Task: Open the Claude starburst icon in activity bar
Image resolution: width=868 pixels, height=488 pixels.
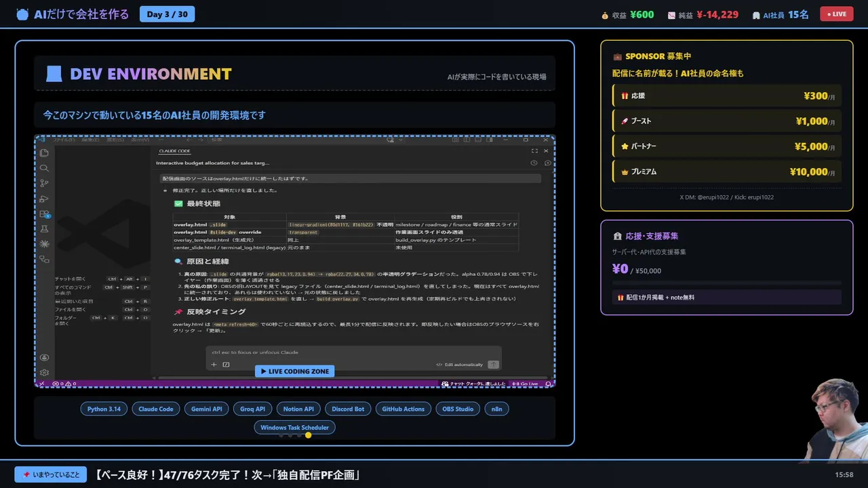Action: tap(44, 244)
